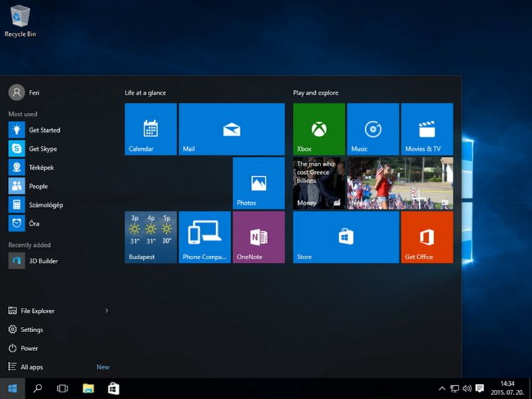This screenshot has width=532, height=399.
Task: Launch the OneNote tile
Action: pyautogui.click(x=259, y=238)
